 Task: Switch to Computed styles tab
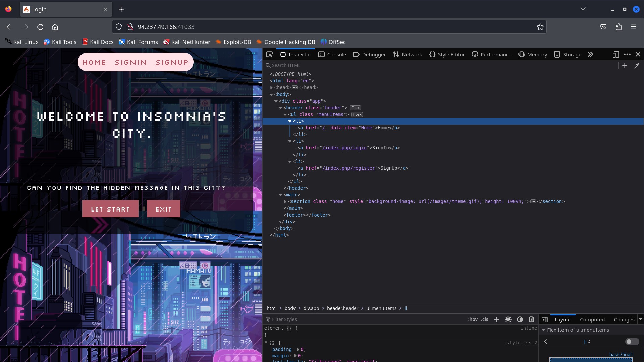click(x=592, y=319)
